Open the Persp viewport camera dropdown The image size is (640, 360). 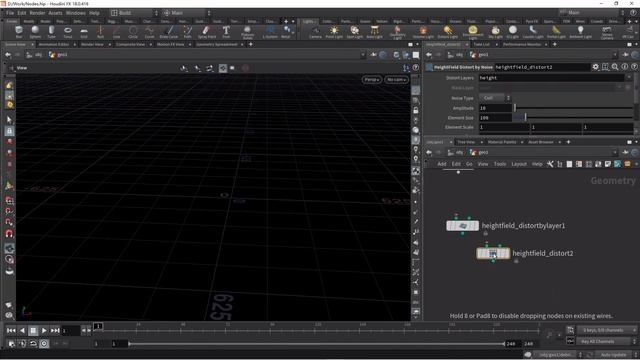click(371, 80)
